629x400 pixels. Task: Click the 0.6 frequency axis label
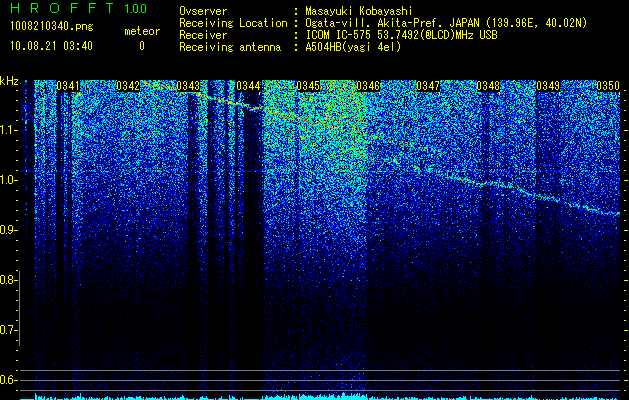pos(8,380)
